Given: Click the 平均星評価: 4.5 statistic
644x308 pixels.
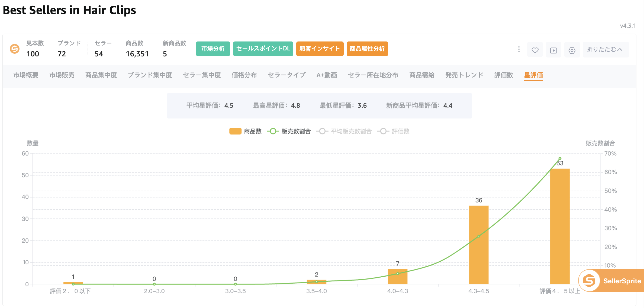Looking at the screenshot, I should 210,105.
